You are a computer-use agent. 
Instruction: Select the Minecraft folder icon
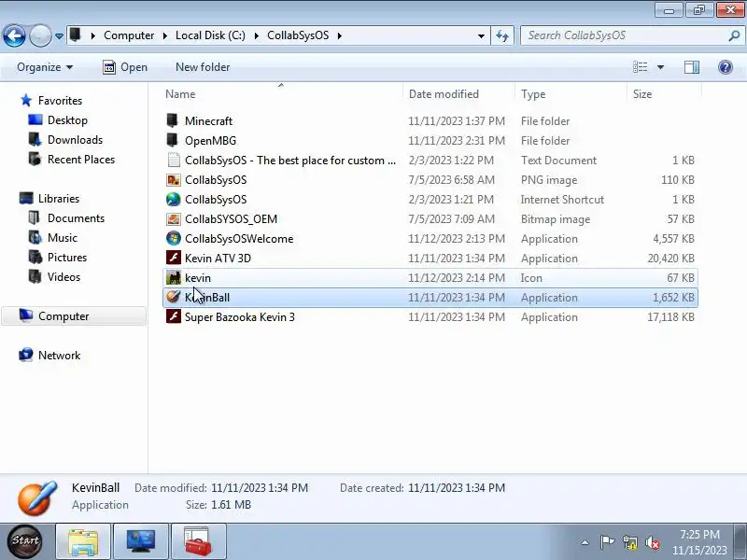173,120
